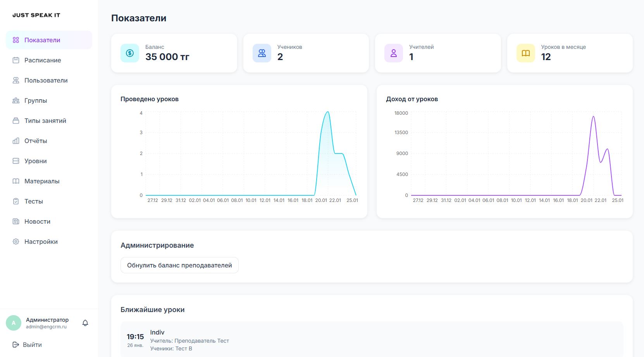Click the Just Speak It logo

tap(36, 15)
